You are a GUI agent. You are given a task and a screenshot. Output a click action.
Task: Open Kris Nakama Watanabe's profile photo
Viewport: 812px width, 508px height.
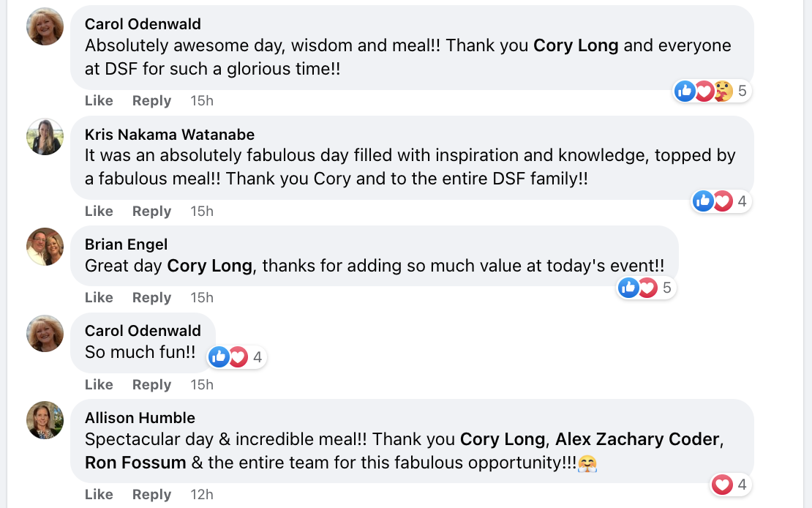point(45,137)
